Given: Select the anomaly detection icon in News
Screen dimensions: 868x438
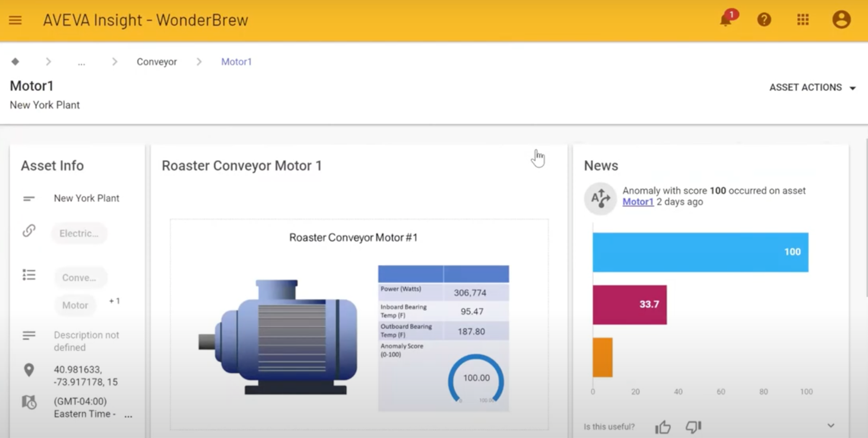Looking at the screenshot, I should click(x=600, y=199).
